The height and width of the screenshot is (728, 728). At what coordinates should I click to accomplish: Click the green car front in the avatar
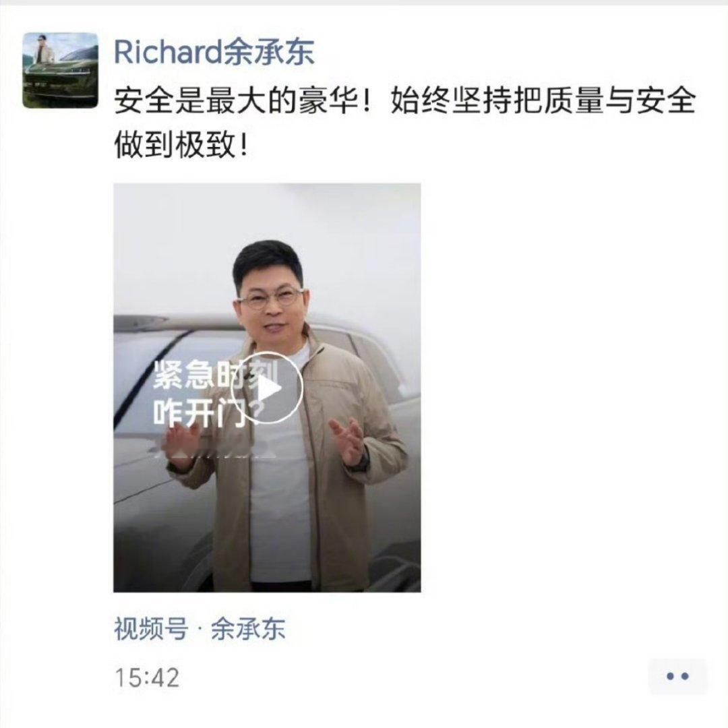coord(61,85)
